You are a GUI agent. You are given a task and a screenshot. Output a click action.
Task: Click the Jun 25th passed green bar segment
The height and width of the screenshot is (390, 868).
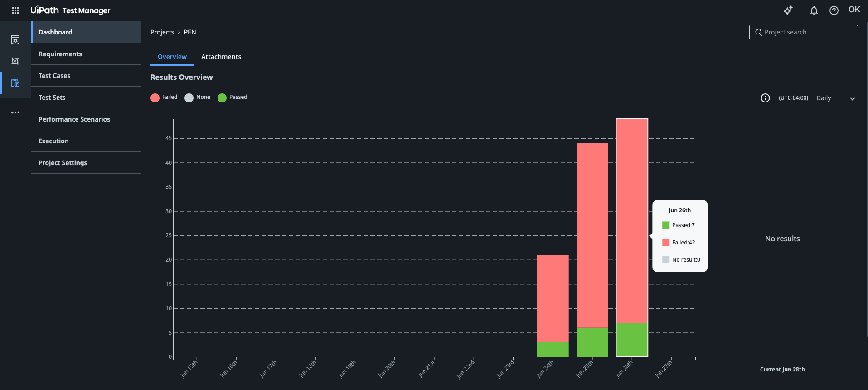coord(592,342)
